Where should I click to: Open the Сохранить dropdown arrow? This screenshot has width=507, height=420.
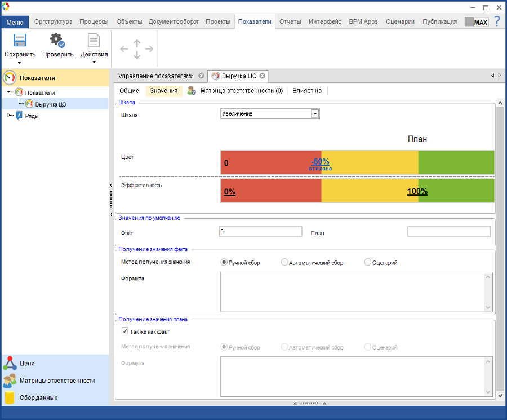coord(20,63)
